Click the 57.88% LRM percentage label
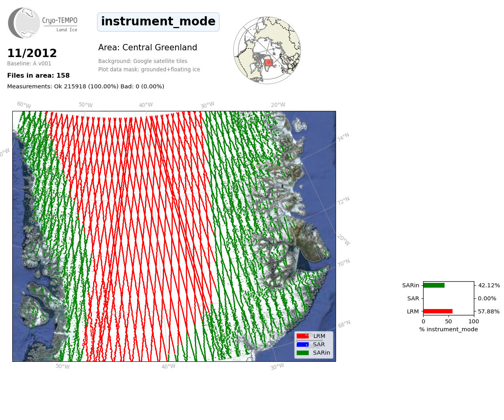504x420 pixels. pos(489,311)
